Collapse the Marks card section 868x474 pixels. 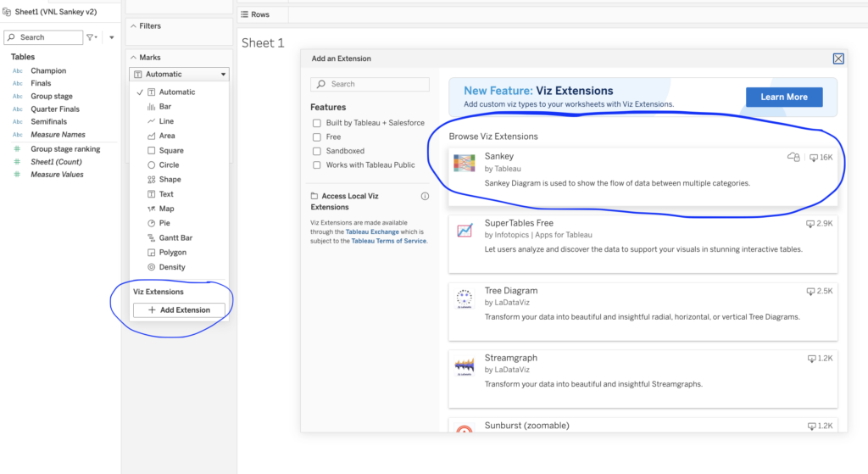point(133,57)
